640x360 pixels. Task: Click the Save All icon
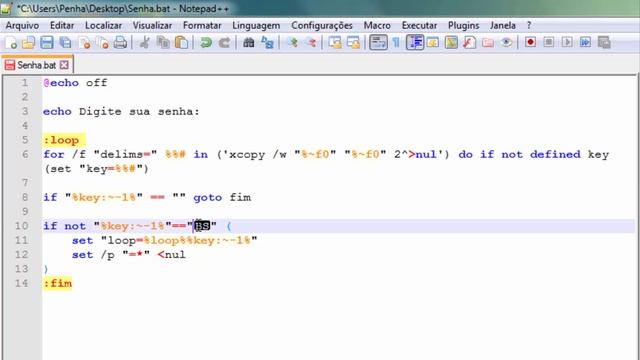point(65,42)
